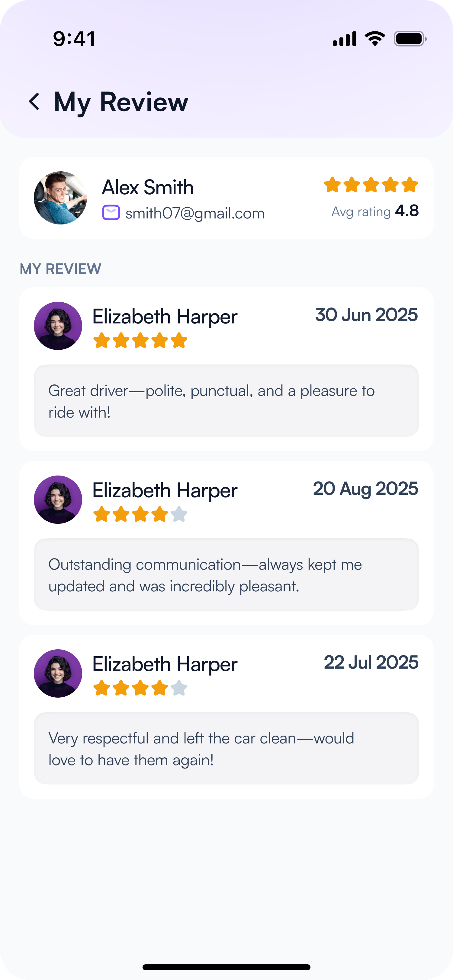Click the purple mail envelope icon
This screenshot has height=980, width=453.
(x=111, y=213)
